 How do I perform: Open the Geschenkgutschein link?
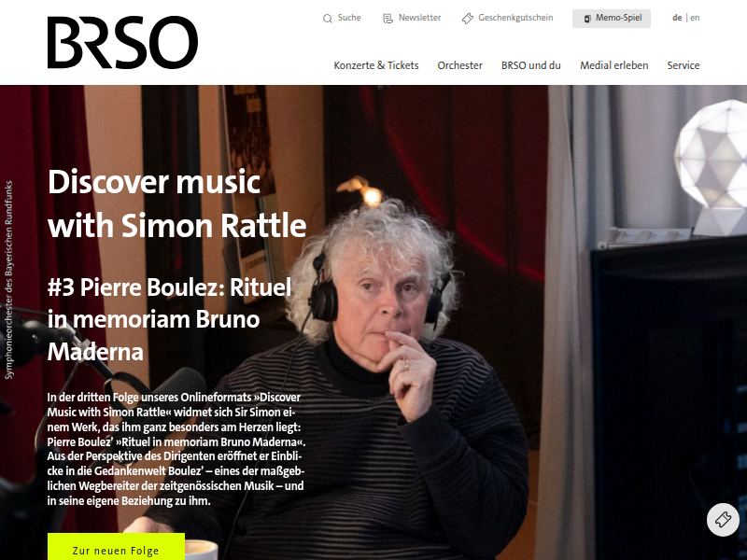pos(515,18)
